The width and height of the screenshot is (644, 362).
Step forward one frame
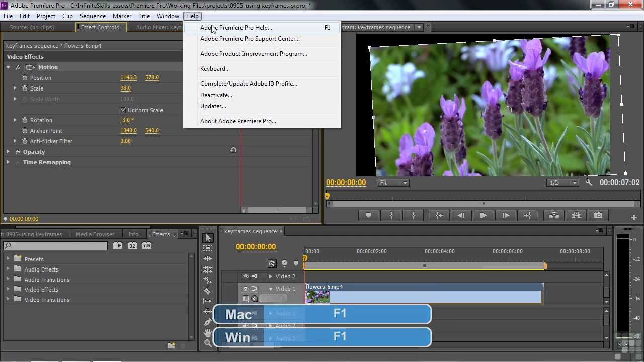click(506, 215)
